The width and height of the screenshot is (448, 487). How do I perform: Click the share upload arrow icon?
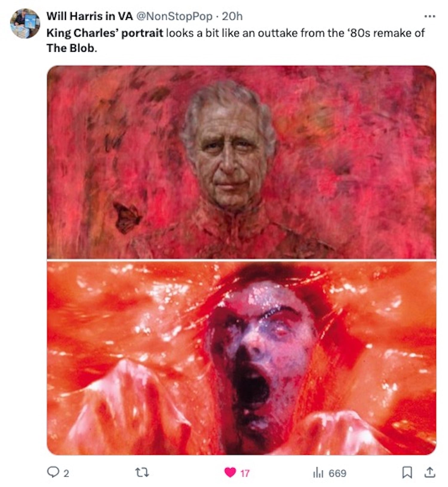coord(429,472)
